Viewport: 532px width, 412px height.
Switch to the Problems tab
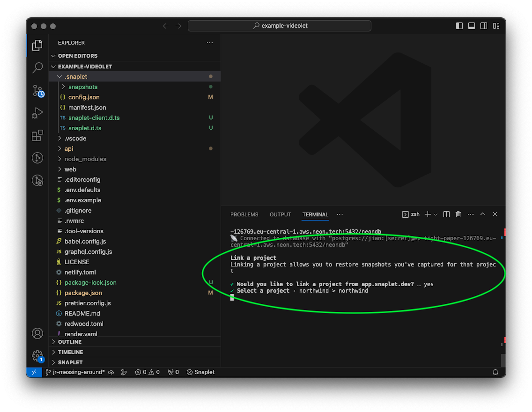point(244,215)
